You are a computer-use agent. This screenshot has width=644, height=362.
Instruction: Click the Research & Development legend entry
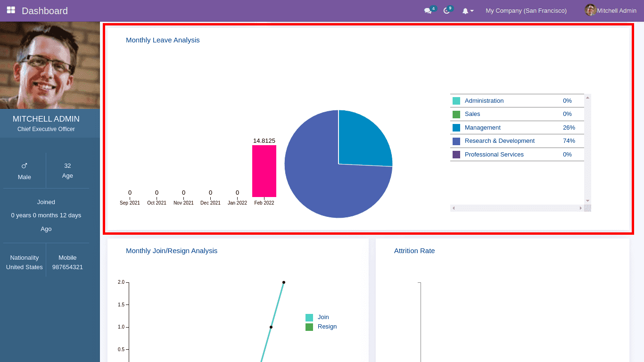(x=499, y=141)
